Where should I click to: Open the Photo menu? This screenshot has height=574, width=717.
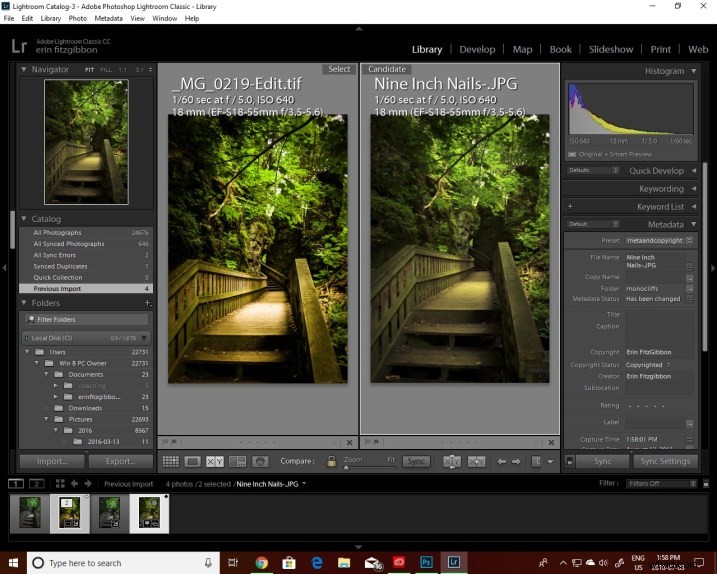77,18
